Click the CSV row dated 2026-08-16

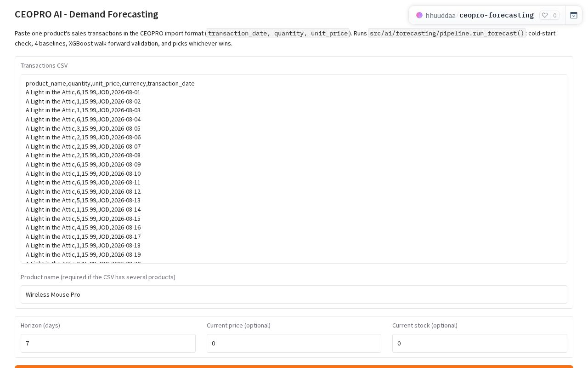[x=83, y=227]
